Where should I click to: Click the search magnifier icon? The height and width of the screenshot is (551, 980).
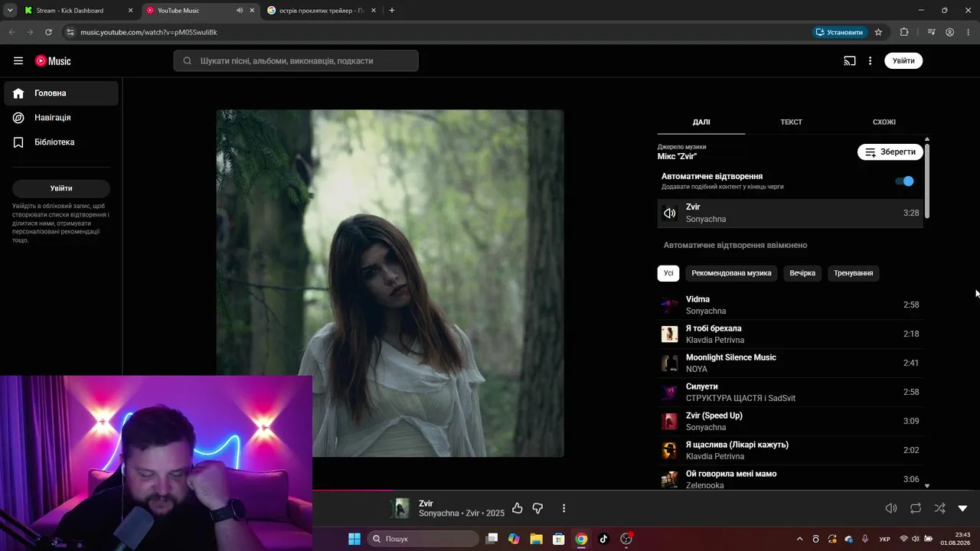[187, 61]
